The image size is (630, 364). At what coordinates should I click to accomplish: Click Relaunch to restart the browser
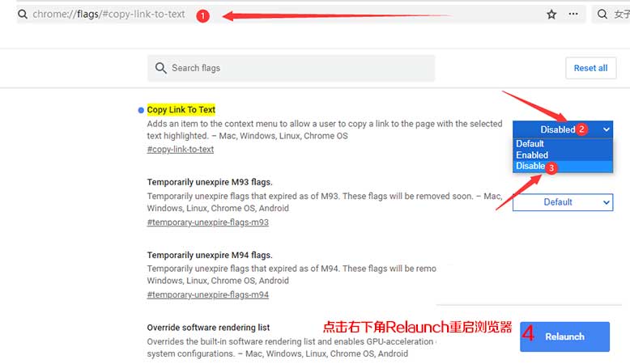click(x=564, y=336)
